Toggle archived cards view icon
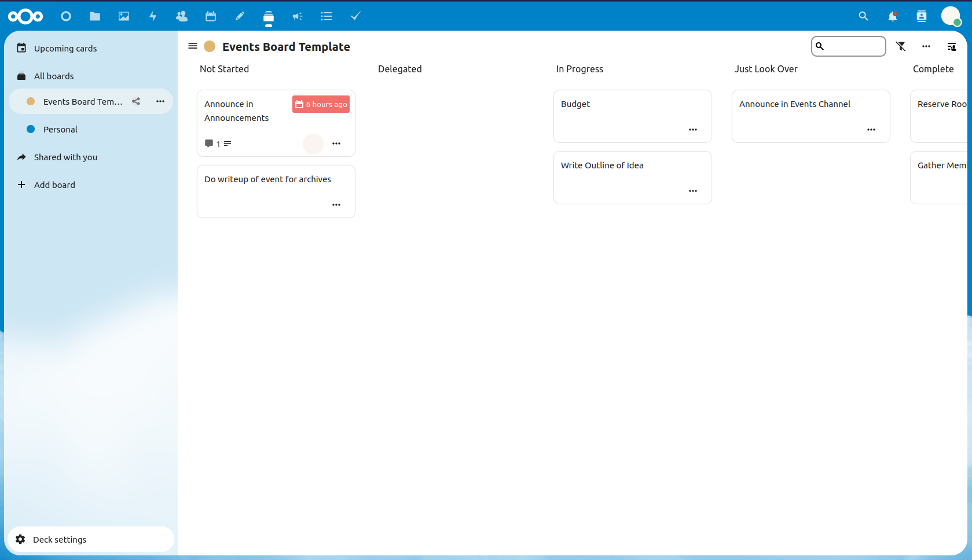This screenshot has width=972, height=560. pyautogui.click(x=952, y=46)
